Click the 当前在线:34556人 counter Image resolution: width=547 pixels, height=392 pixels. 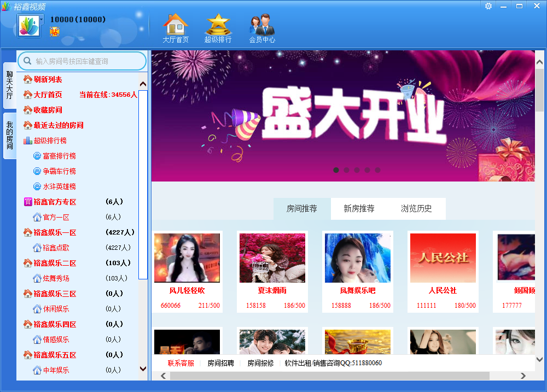click(x=108, y=95)
